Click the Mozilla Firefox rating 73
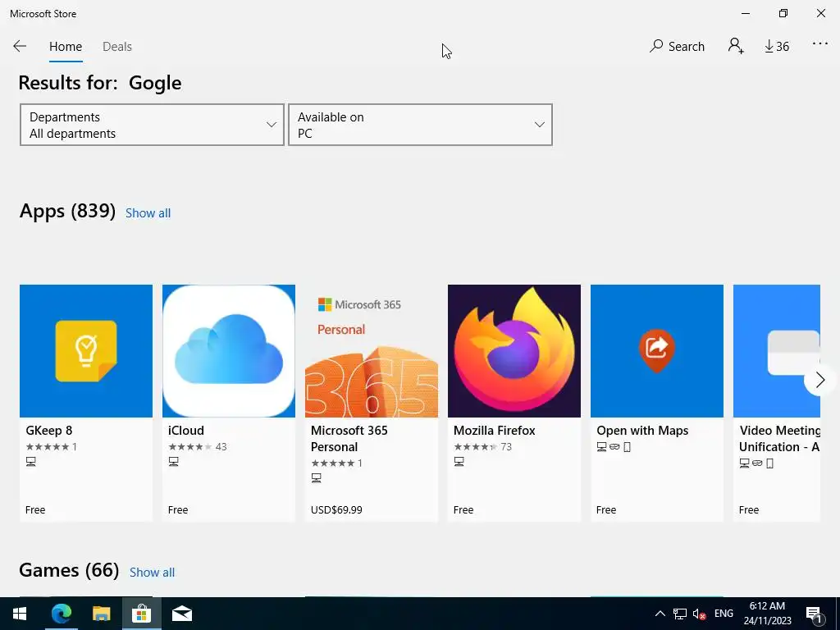Image resolution: width=840 pixels, height=630 pixels. pyautogui.click(x=482, y=447)
